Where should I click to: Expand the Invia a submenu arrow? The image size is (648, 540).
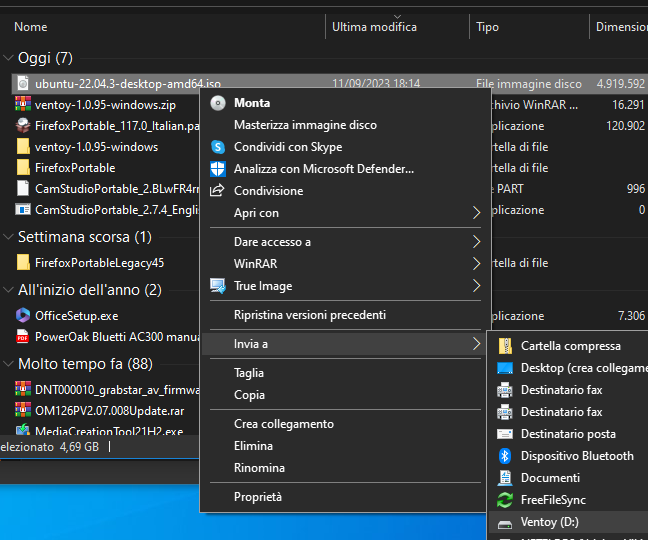(x=476, y=344)
